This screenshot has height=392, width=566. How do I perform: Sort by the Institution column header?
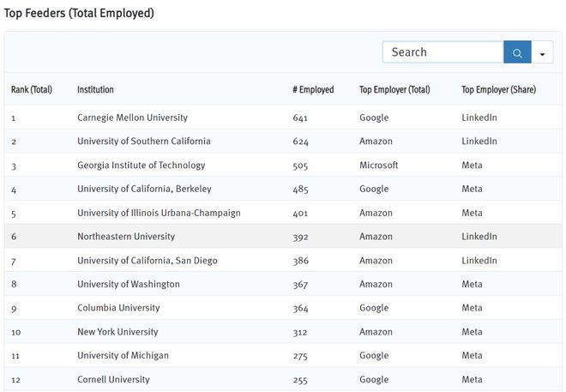(x=95, y=89)
